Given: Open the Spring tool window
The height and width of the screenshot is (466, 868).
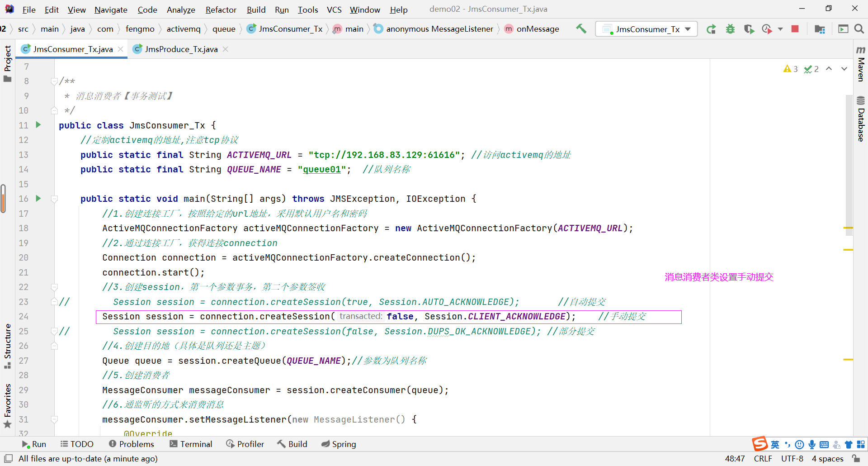Looking at the screenshot, I should (339, 444).
